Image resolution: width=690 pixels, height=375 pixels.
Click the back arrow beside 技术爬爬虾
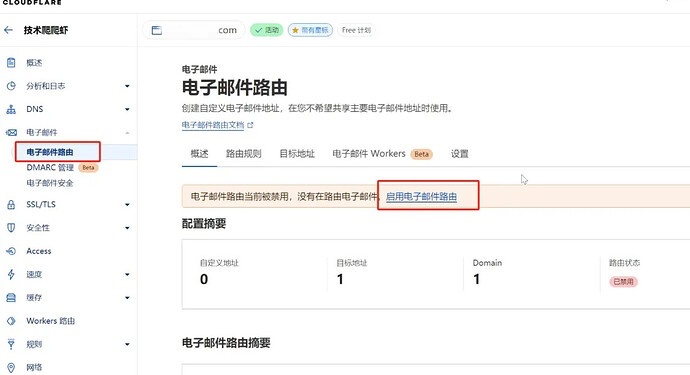point(8,30)
